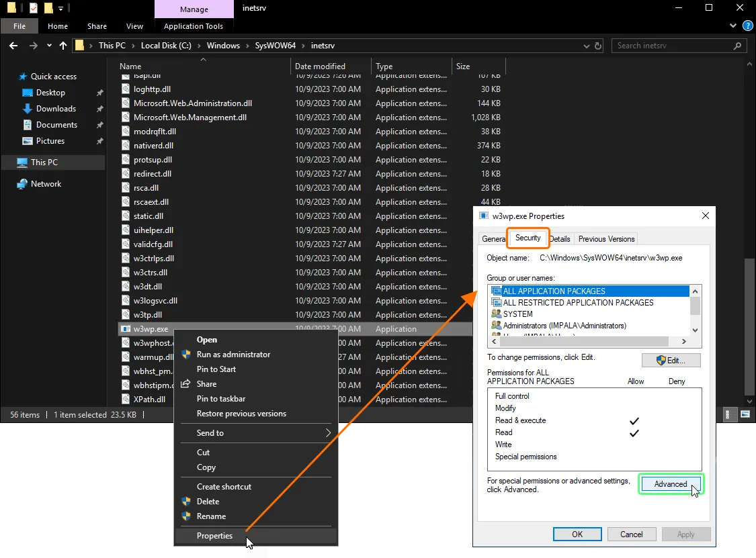Open File Explorer Help question mark
The width and height of the screenshot is (756, 558).
pyautogui.click(x=748, y=26)
